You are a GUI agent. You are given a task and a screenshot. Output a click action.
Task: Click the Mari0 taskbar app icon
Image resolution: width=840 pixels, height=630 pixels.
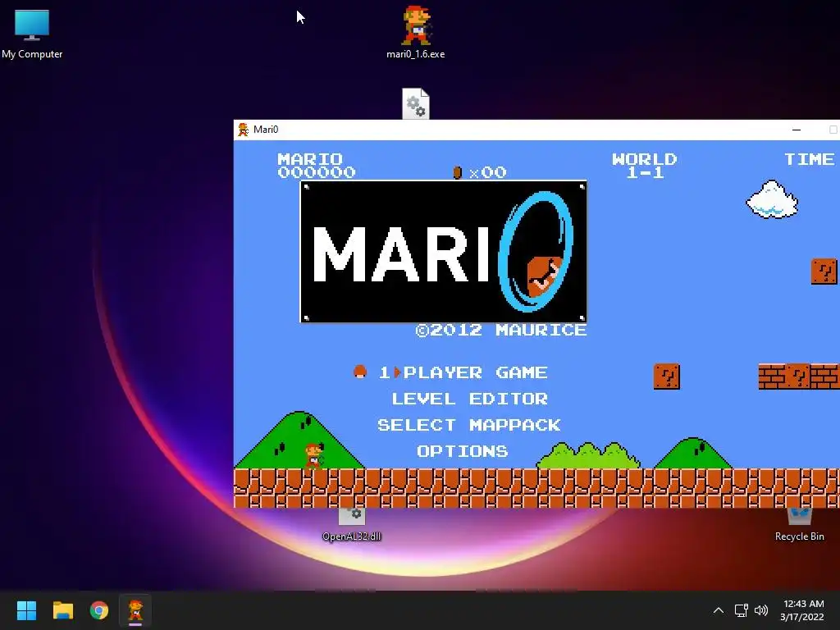pos(135,610)
